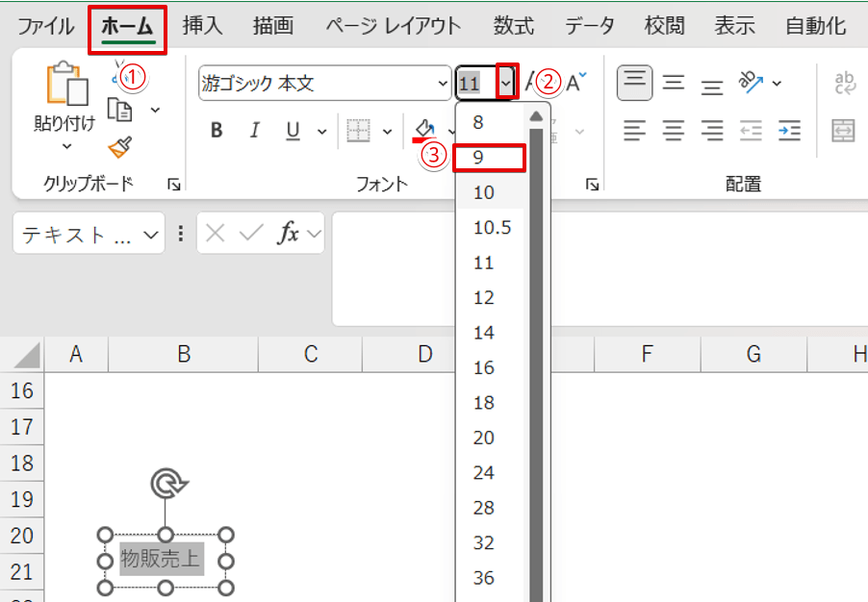
Task: Select font size 9 from list
Action: 491,158
